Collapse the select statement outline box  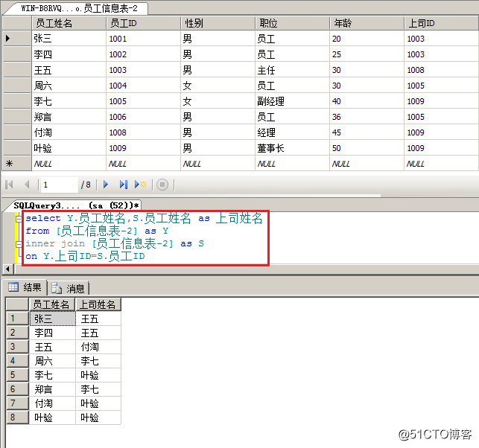19,219
